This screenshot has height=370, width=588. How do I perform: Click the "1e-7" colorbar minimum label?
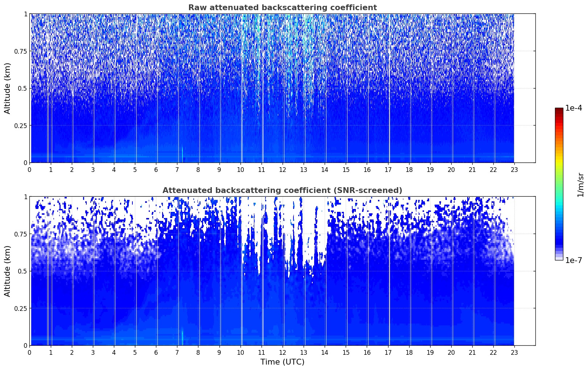pos(573,260)
